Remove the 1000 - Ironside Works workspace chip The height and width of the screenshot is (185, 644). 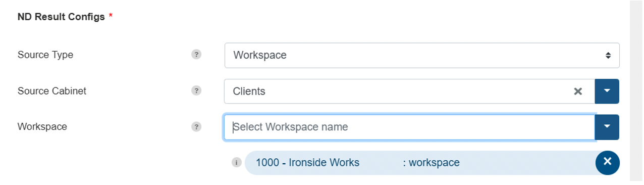pyautogui.click(x=607, y=162)
